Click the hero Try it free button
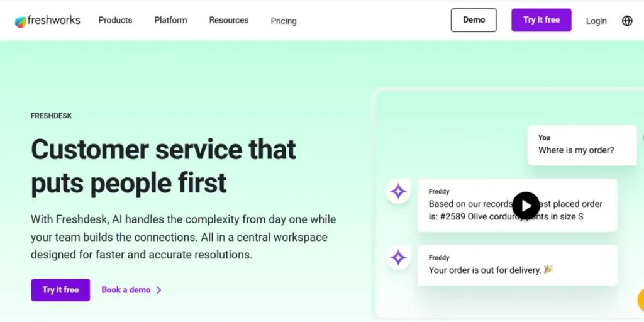Screen dimensions: 644x322 click(x=60, y=290)
